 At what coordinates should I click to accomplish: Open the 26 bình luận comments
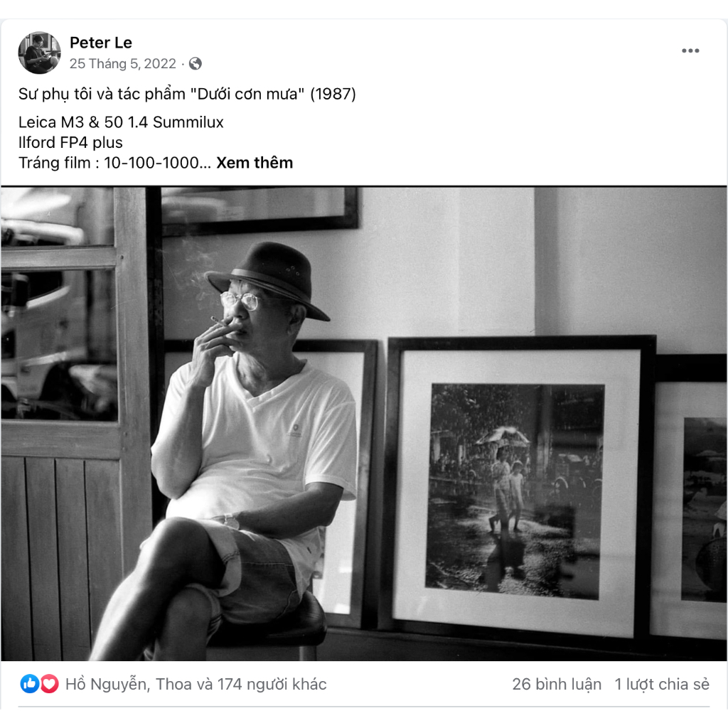tap(557, 685)
